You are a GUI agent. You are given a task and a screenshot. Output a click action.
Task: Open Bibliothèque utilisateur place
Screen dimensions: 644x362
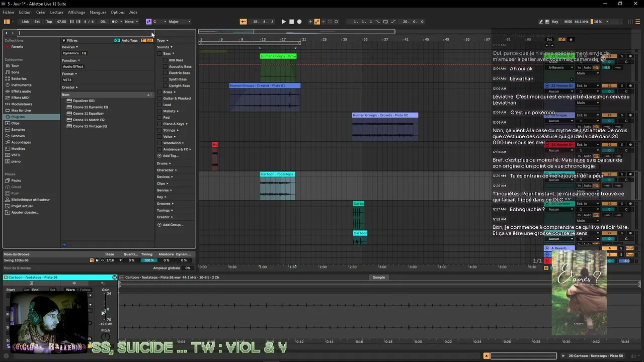(30, 200)
